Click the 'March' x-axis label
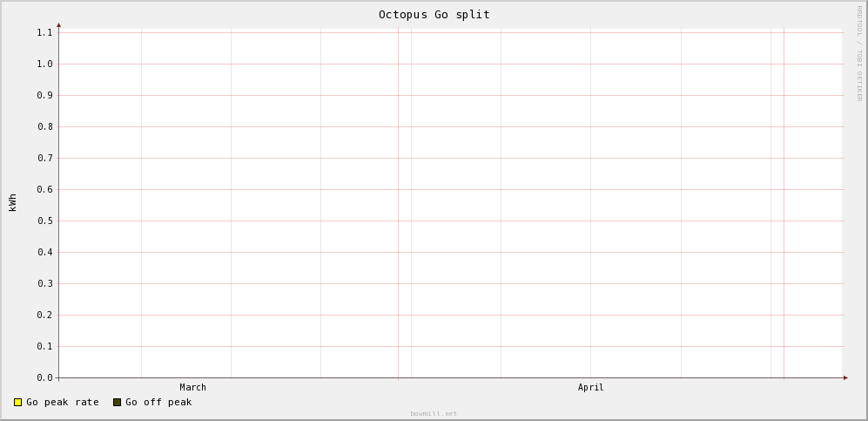Viewport: 868px width, 421px height. (x=192, y=387)
